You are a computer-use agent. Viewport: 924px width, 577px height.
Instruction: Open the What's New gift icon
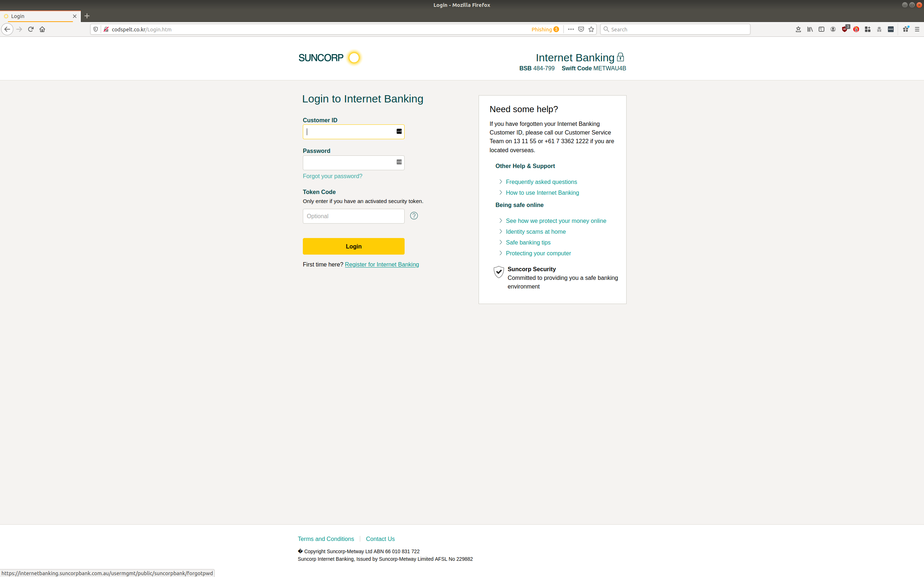click(x=905, y=29)
